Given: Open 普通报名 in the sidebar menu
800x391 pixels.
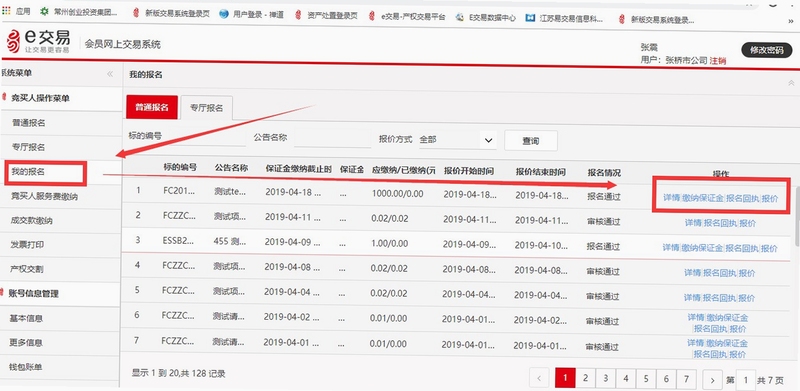Looking at the screenshot, I should (x=29, y=123).
